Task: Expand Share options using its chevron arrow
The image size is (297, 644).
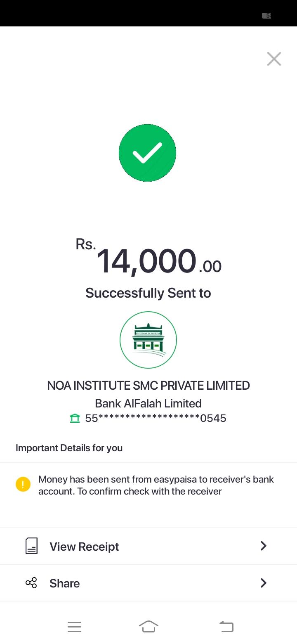Action: (x=264, y=583)
